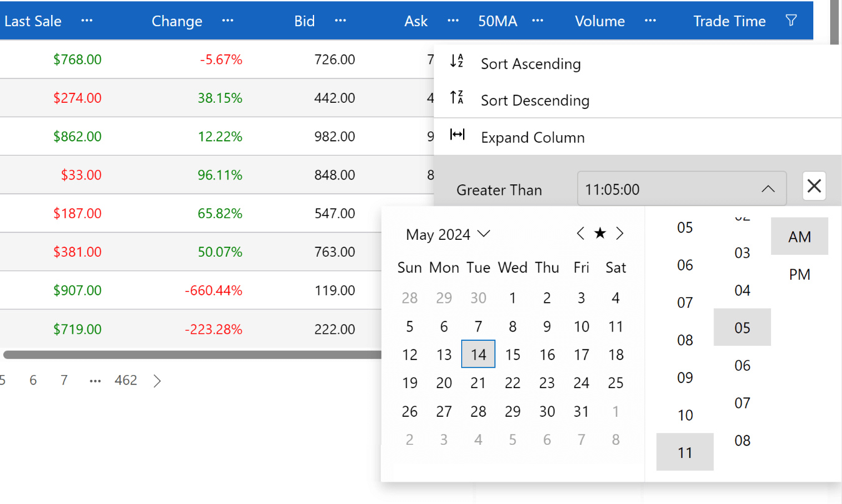Click the Change column header

177,21
